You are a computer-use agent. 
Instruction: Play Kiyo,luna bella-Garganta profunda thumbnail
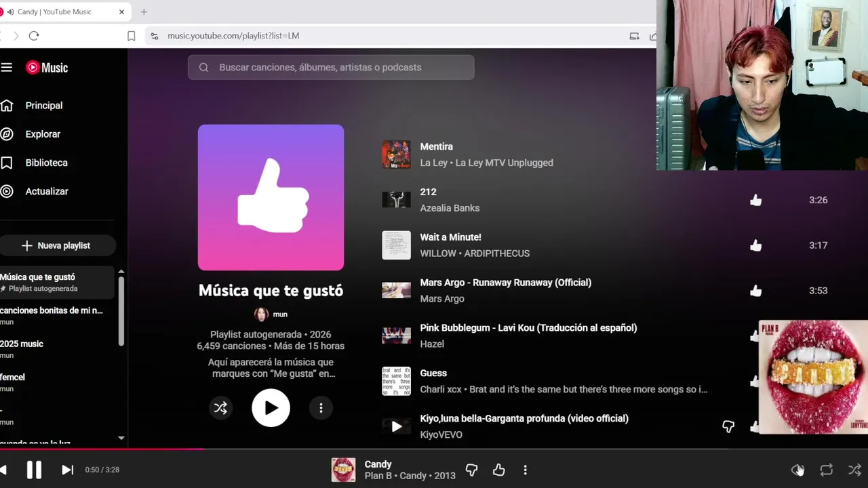pyautogui.click(x=396, y=426)
